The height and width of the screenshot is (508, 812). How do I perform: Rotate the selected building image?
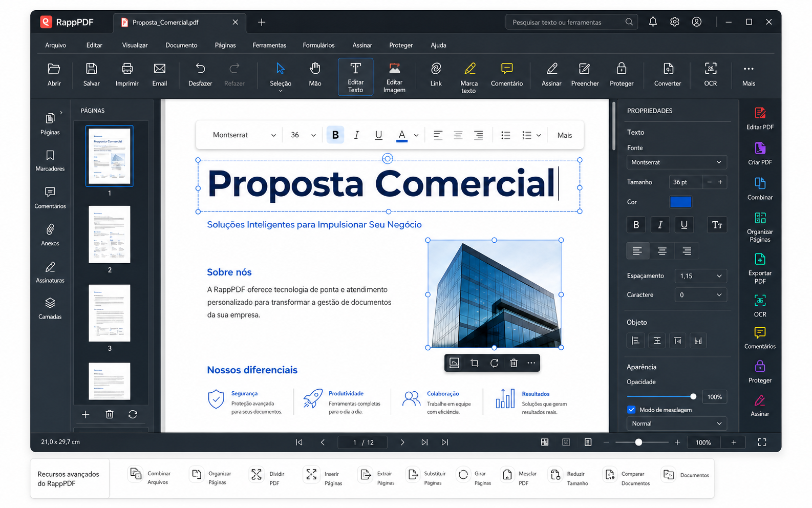494,363
